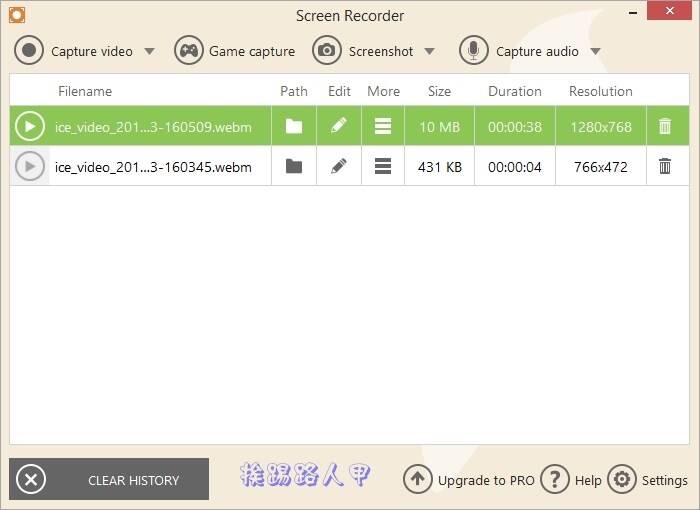The image size is (700, 510).
Task: Open the Capture video dropdown arrow
Action: click(x=150, y=51)
